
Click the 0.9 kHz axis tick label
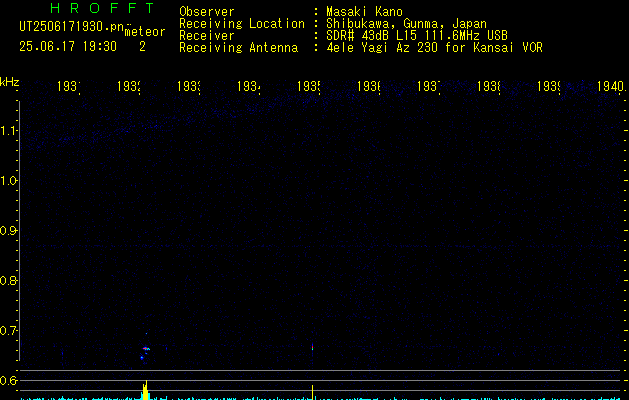pyautogui.click(x=8, y=231)
